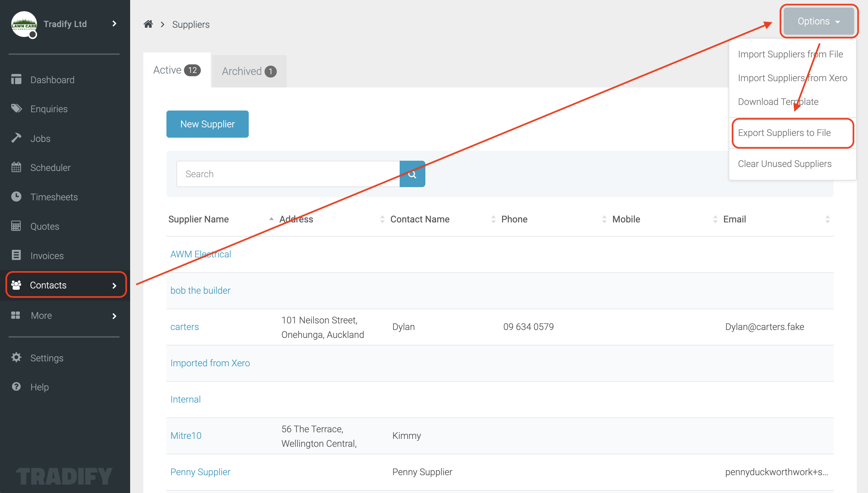Open Settings via the gear icon
This screenshot has height=493, width=868.
tap(16, 358)
